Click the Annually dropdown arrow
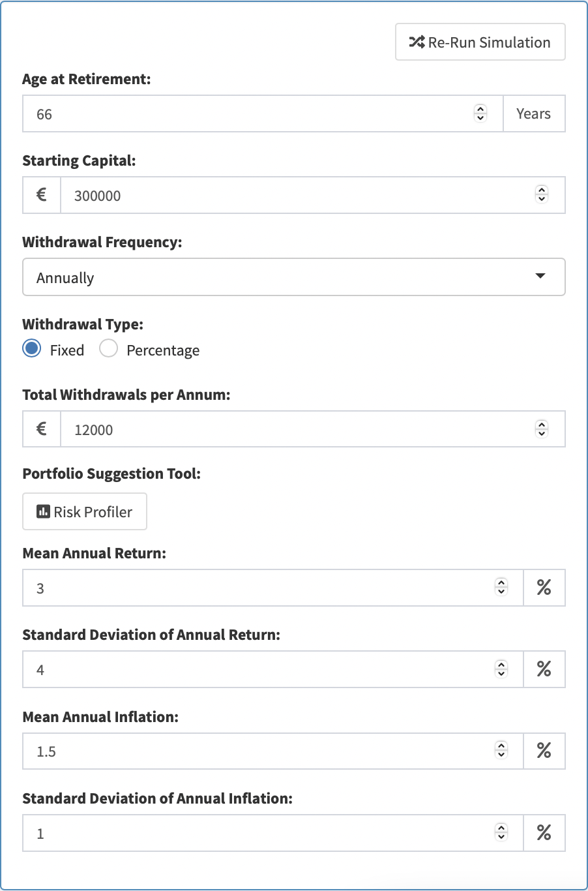588x891 pixels. (x=540, y=276)
